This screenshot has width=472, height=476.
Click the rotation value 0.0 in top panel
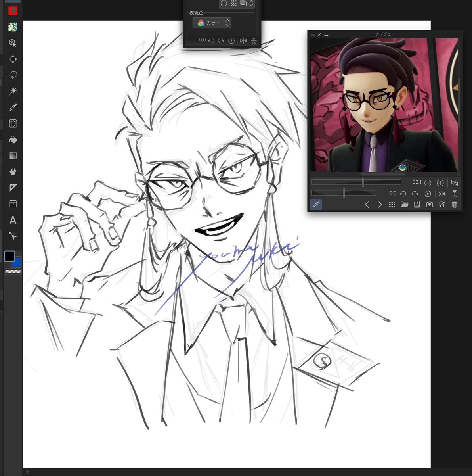pyautogui.click(x=202, y=40)
